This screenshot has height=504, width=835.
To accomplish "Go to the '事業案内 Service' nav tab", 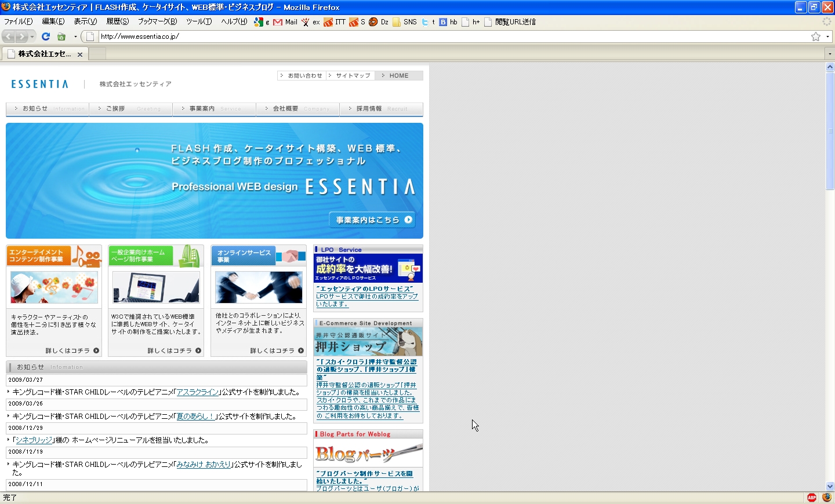I will [x=215, y=109].
